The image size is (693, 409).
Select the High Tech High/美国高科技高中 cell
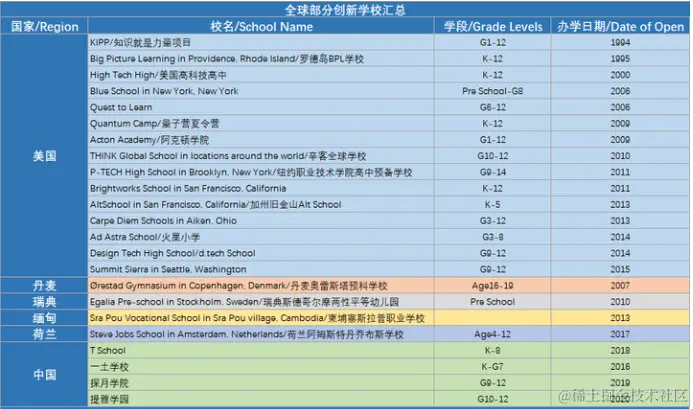click(x=261, y=75)
